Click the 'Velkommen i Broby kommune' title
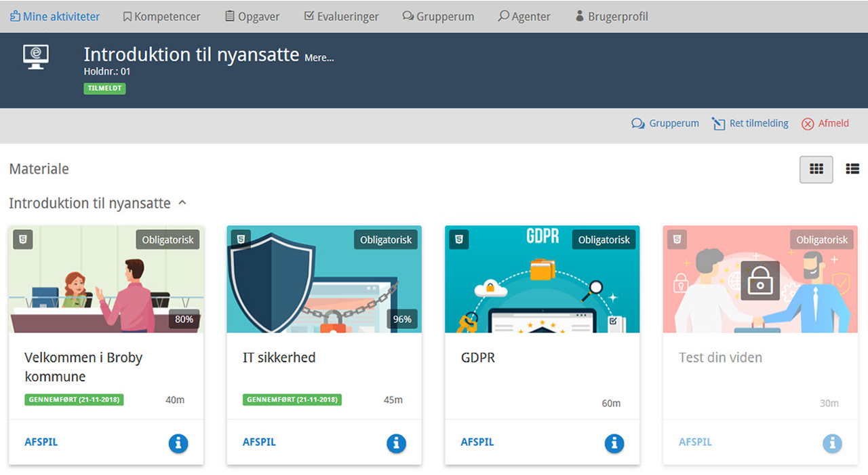This screenshot has height=475, width=868. coord(83,367)
